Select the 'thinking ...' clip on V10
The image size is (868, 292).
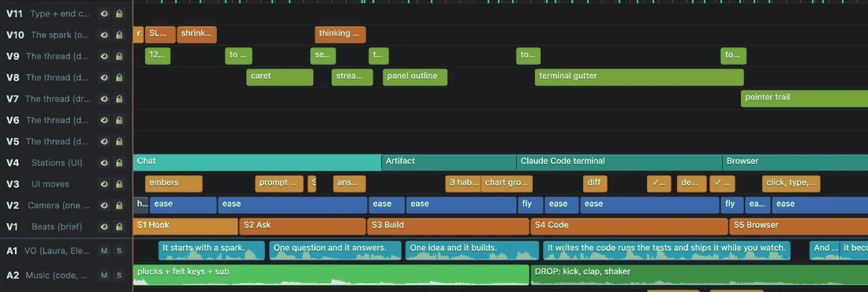tap(340, 35)
